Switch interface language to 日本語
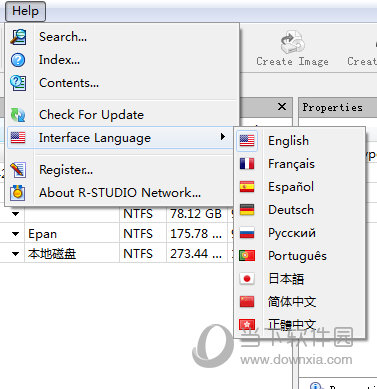 [x=300, y=279]
